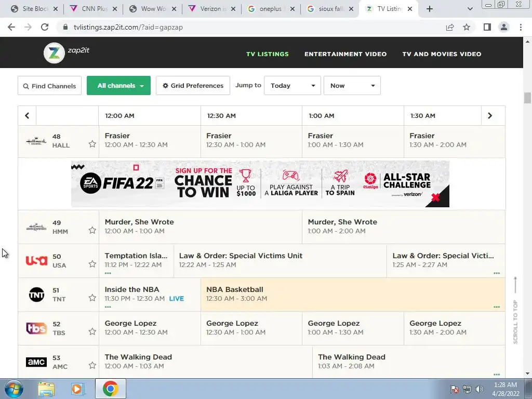
Task: Reload the current page
Action: coord(45,27)
